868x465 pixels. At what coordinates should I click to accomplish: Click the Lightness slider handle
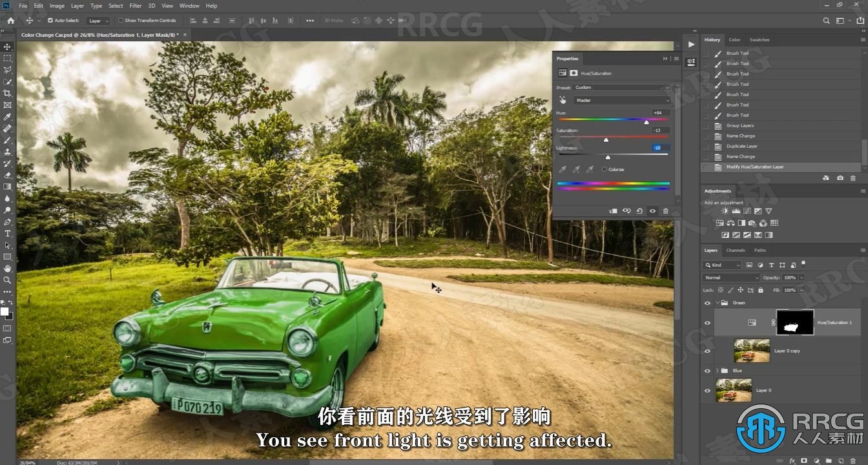pos(608,157)
